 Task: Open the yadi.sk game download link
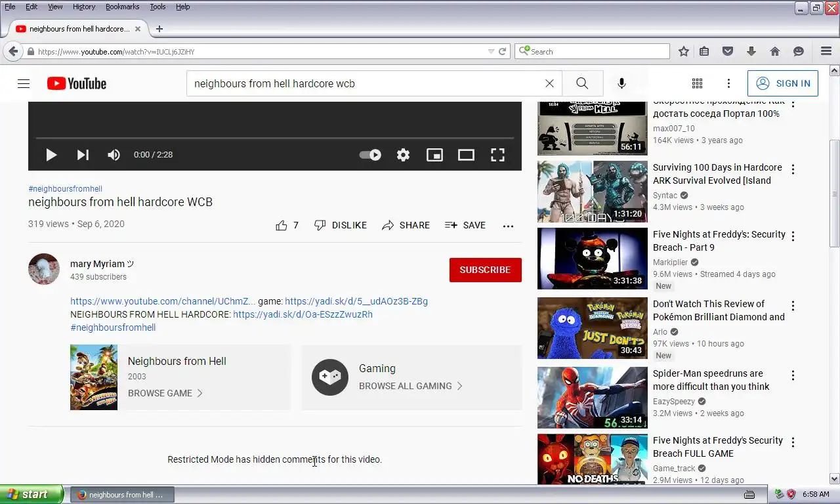[x=356, y=301]
